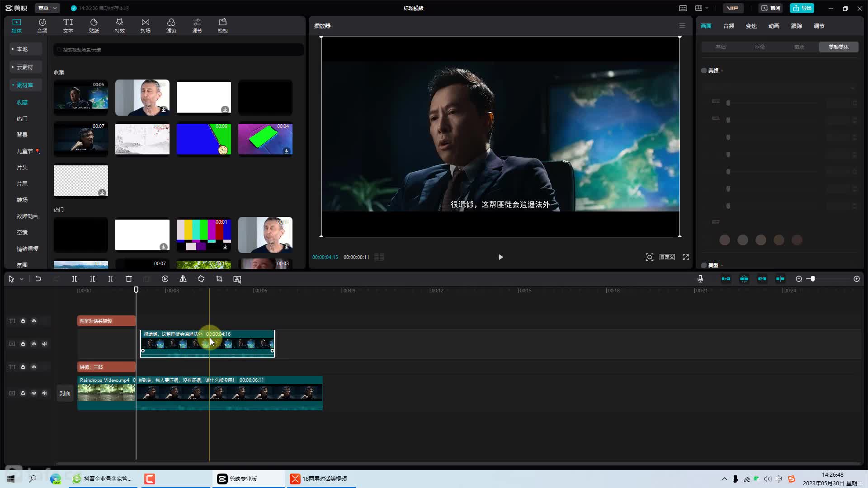Toggle the main track magnet

click(x=726, y=279)
